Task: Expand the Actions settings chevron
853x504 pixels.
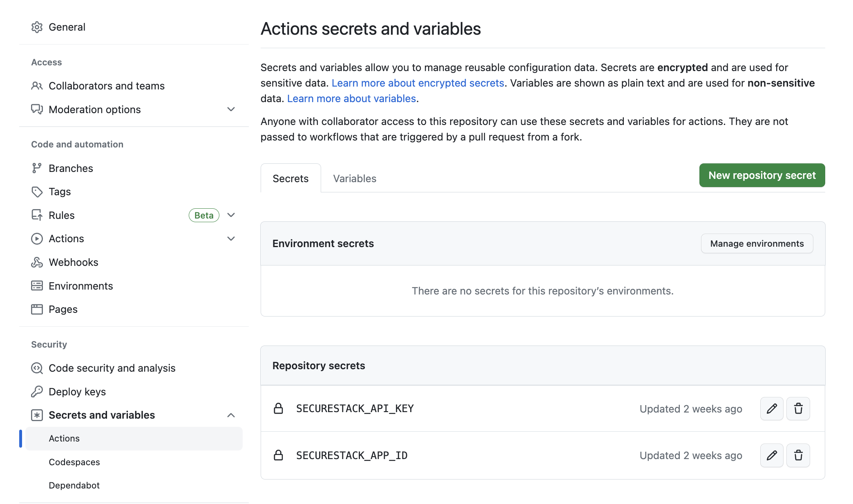Action: 231,239
